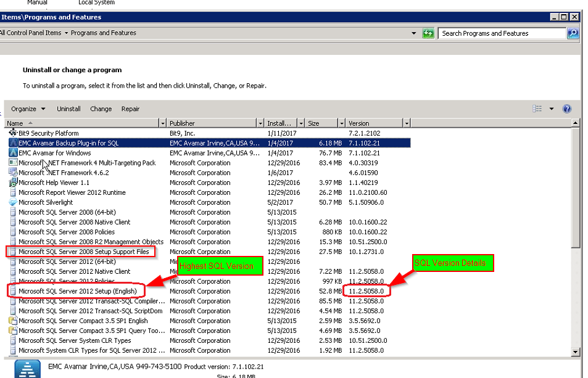
Task: Click the Microsoft .NET Framework 4.6.2 icon
Action: click(x=14, y=173)
